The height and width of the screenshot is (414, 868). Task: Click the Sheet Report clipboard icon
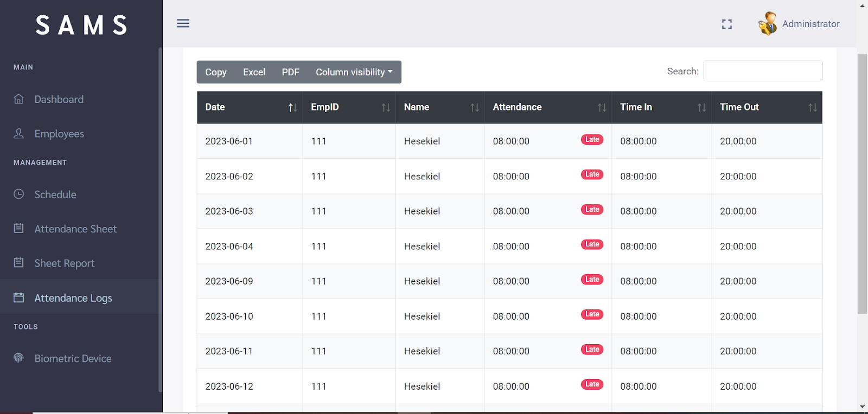coord(18,263)
